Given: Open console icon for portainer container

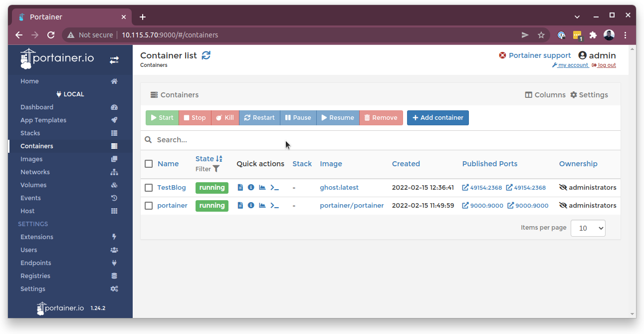Looking at the screenshot, I should coord(274,205).
